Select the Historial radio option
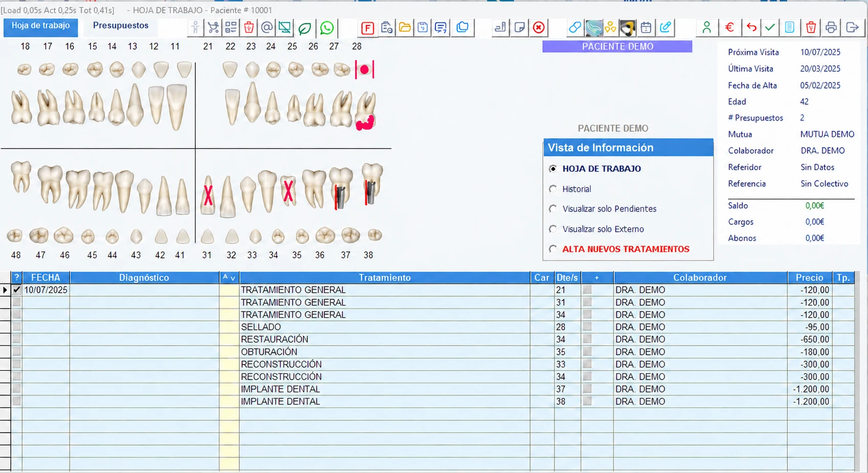This screenshot has height=473, width=868. [x=553, y=189]
